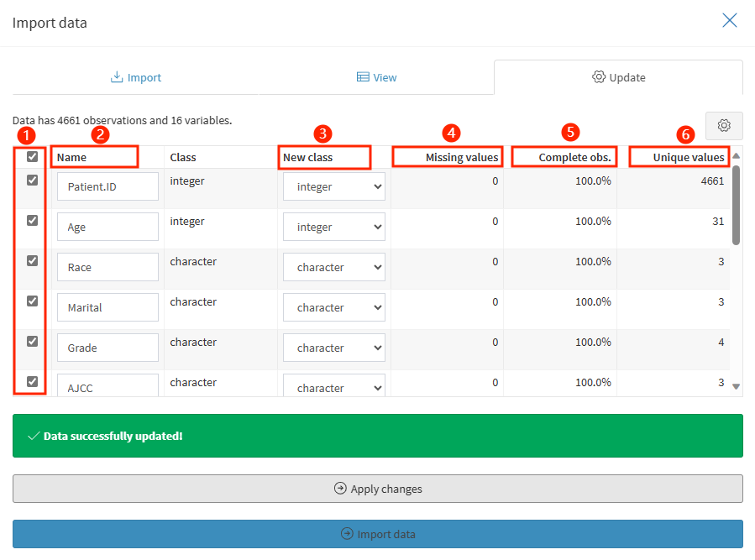Uncheck the Patient.ID variable checkbox

pos(33,180)
